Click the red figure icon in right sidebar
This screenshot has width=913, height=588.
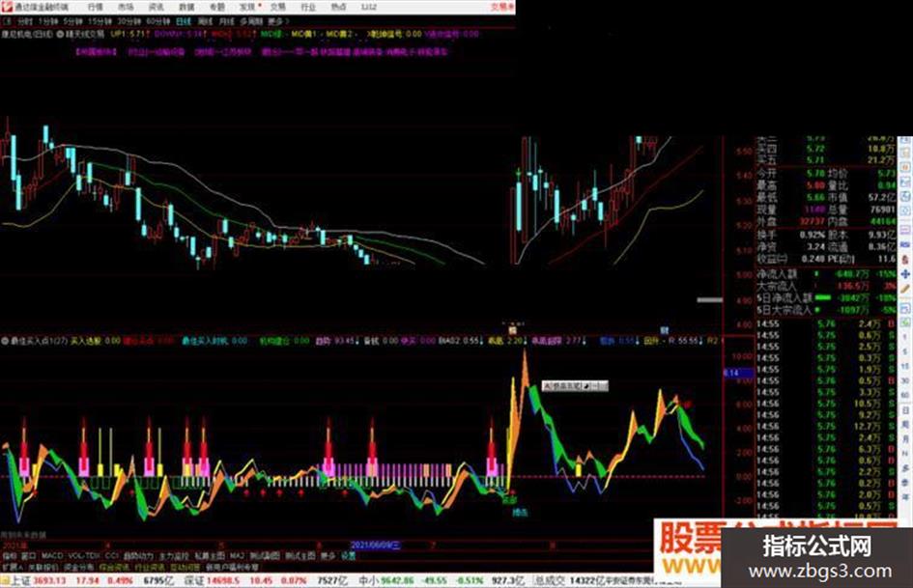905,259
